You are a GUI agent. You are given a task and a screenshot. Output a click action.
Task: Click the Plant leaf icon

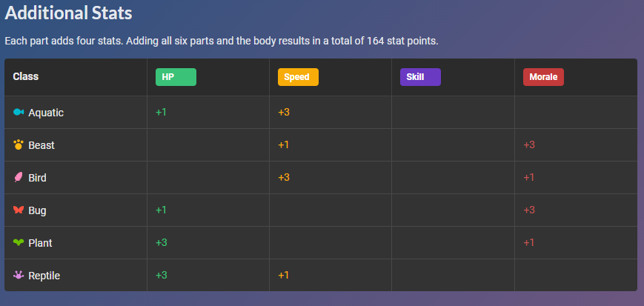tap(19, 243)
